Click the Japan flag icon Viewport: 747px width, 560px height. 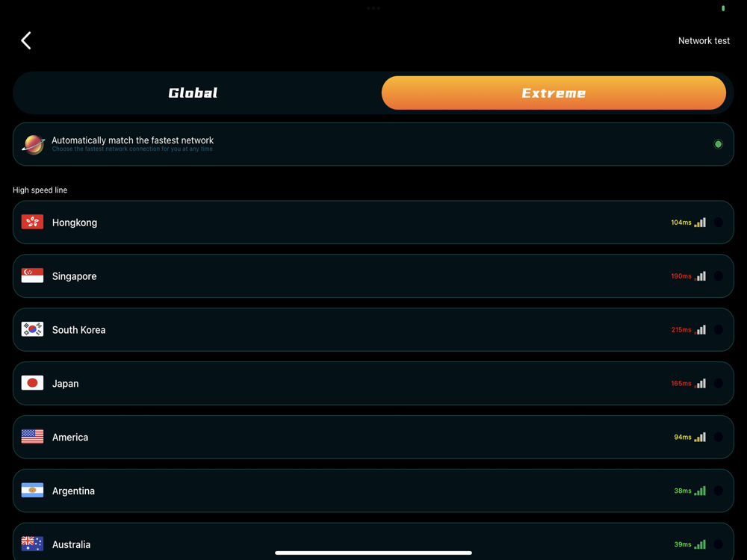(32, 383)
